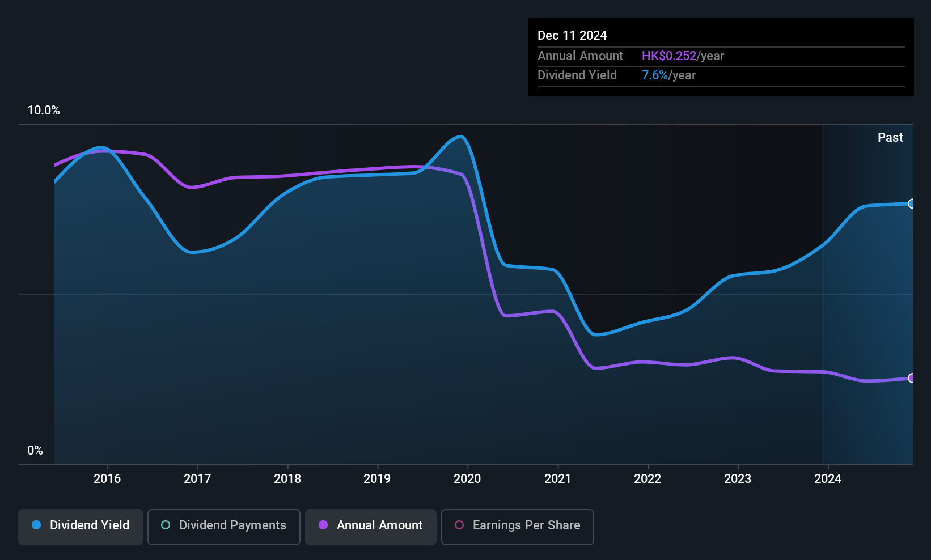
Task: Click the Past region label
Action: (890, 137)
